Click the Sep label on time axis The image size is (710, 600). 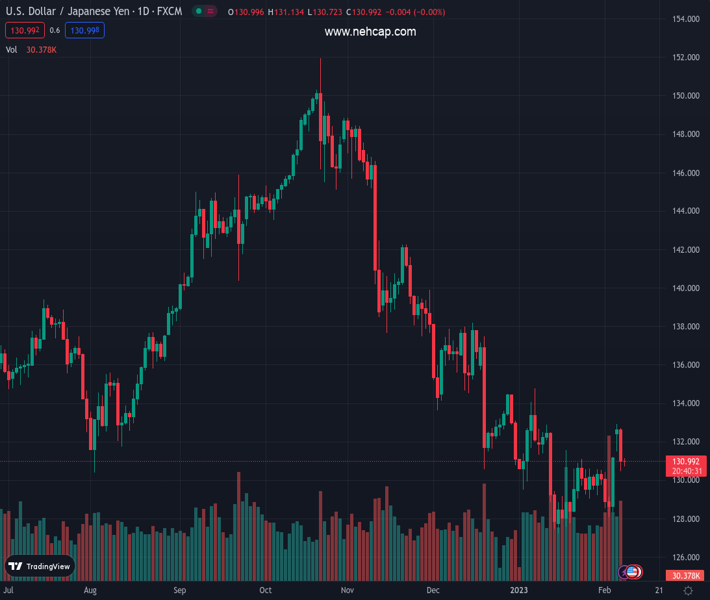click(180, 590)
